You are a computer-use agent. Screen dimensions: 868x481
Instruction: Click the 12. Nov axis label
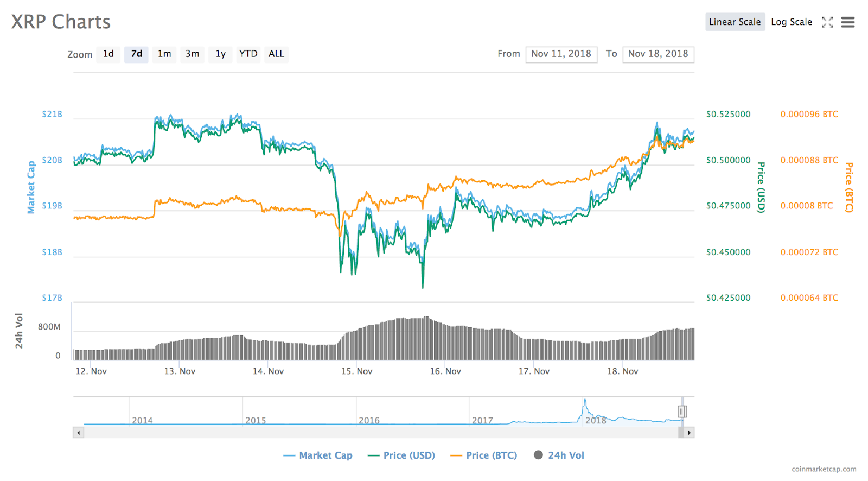[x=91, y=371]
